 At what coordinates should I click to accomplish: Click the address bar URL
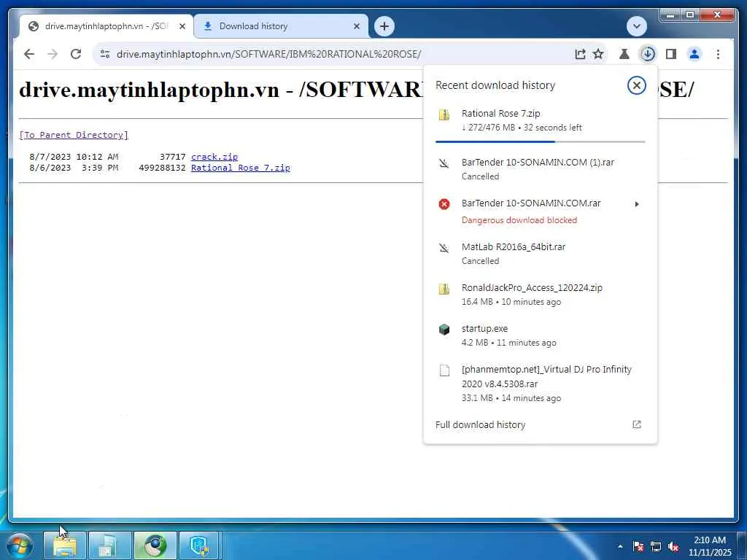pyautogui.click(x=268, y=54)
